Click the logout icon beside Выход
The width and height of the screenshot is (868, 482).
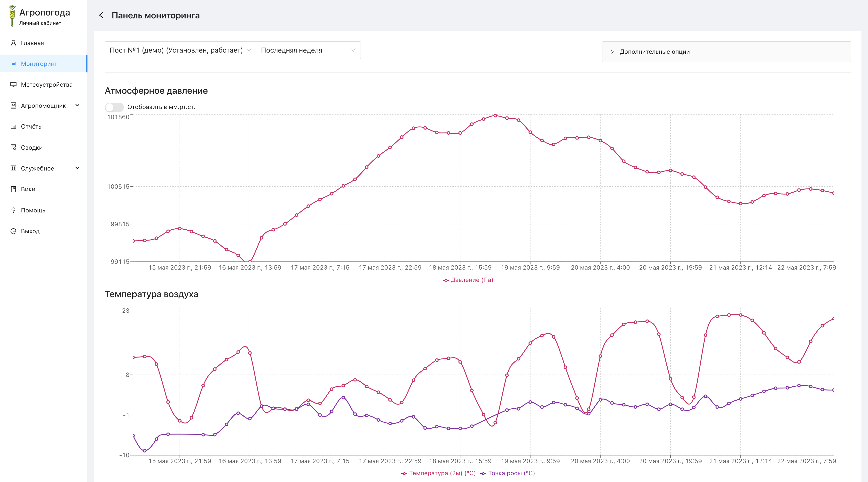pyautogui.click(x=14, y=231)
